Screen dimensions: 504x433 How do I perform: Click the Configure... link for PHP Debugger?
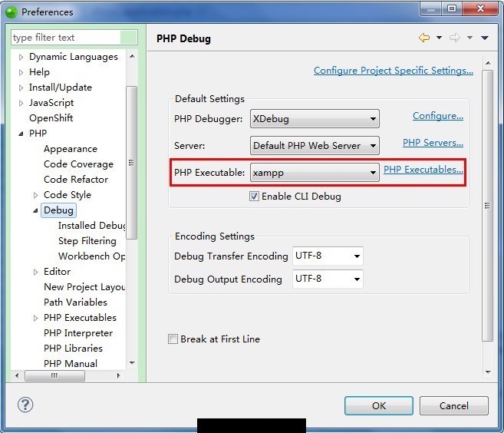[438, 116]
